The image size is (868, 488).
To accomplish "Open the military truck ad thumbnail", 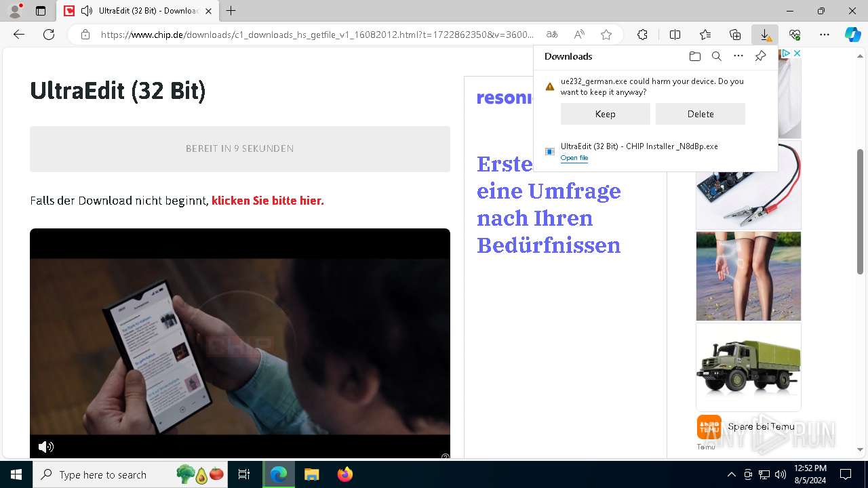I will [749, 367].
